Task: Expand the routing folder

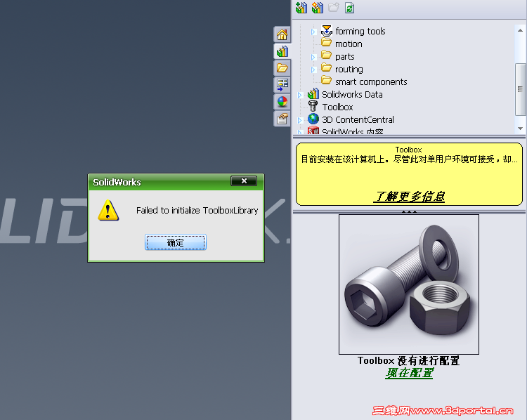Action: pos(313,70)
